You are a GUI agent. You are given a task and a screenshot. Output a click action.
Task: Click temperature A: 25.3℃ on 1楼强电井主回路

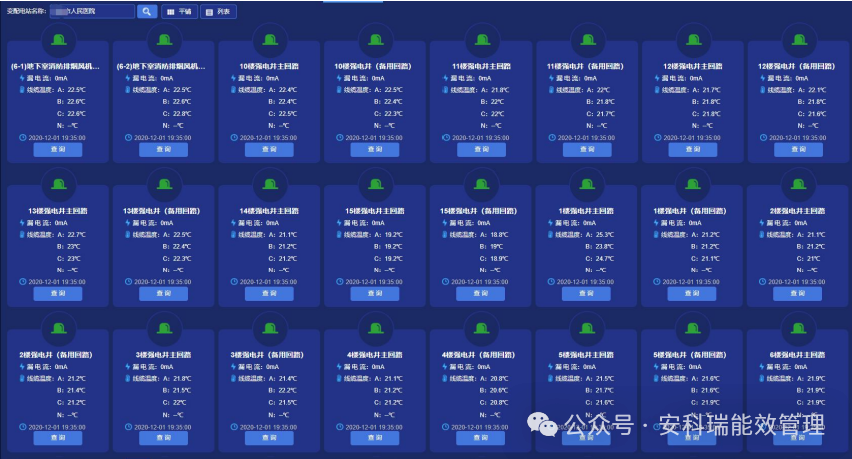click(600, 235)
